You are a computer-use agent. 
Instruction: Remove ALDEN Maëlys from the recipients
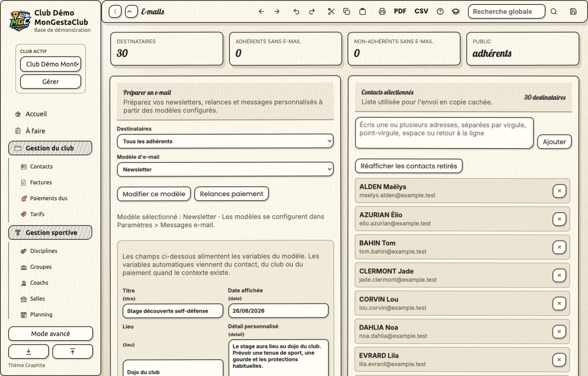tap(559, 191)
